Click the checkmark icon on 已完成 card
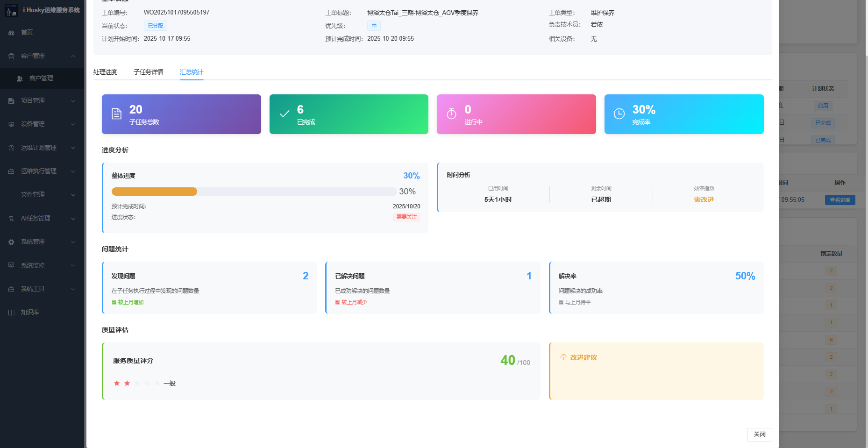This screenshot has width=868, height=448. coord(284,114)
